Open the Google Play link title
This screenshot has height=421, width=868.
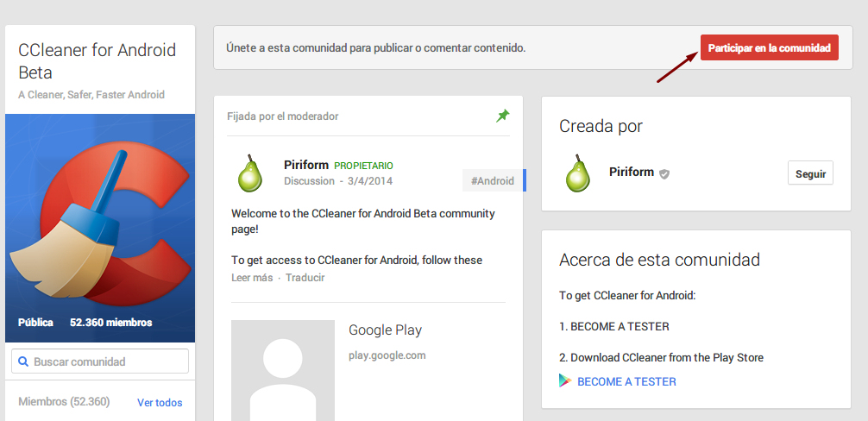coord(386,330)
